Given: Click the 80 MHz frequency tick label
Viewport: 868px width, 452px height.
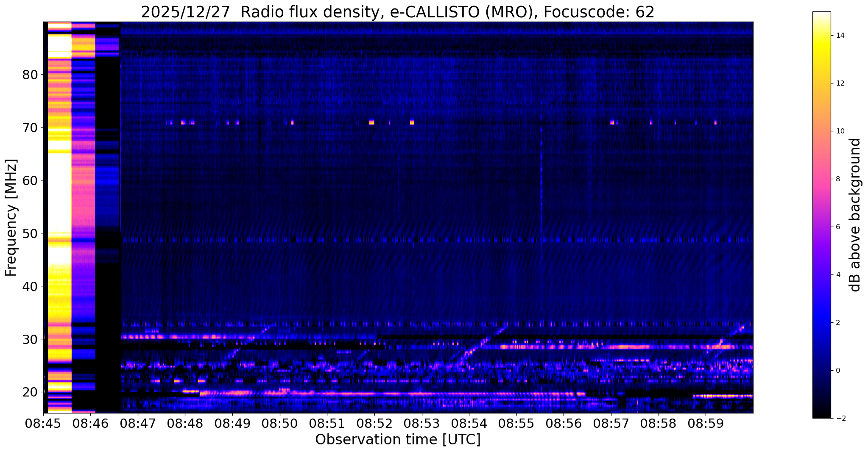Looking at the screenshot, I should (x=30, y=75).
